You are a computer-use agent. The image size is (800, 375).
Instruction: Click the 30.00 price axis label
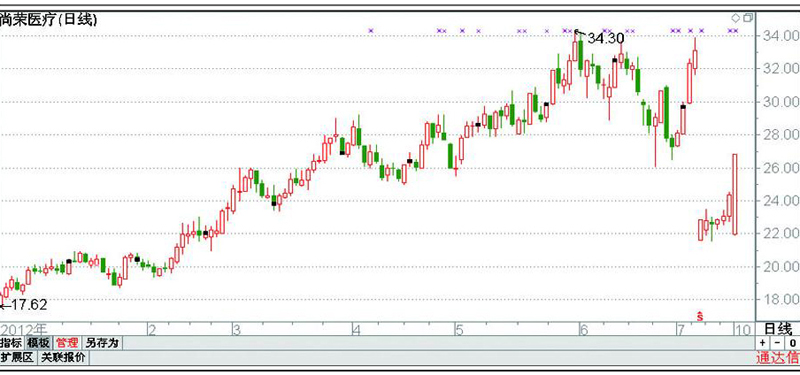782,102
